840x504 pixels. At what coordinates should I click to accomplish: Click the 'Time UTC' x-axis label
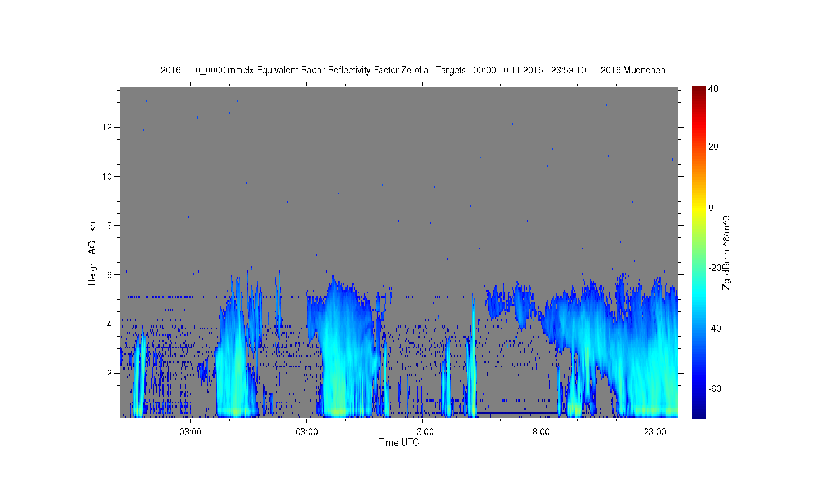click(x=399, y=442)
